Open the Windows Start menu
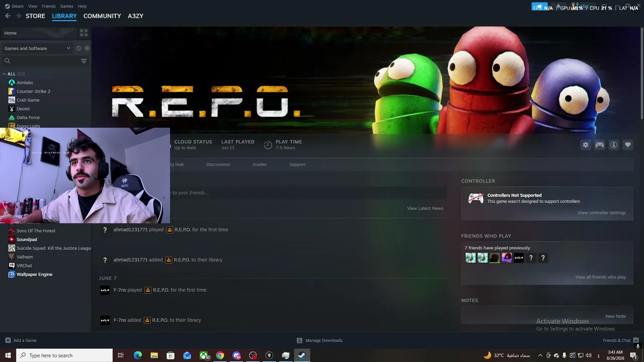644x362 pixels. (8, 355)
